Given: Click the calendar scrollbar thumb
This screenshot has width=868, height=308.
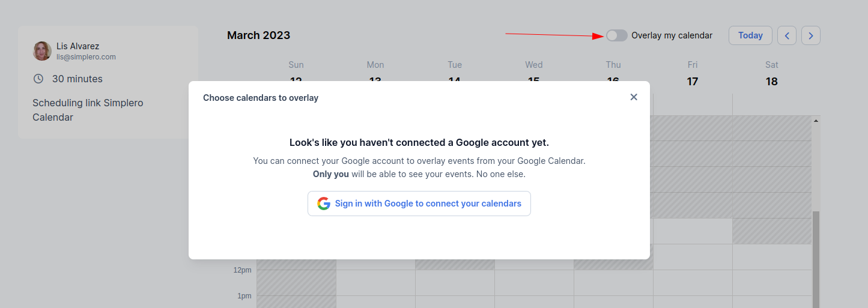Looking at the screenshot, I should coord(816,259).
